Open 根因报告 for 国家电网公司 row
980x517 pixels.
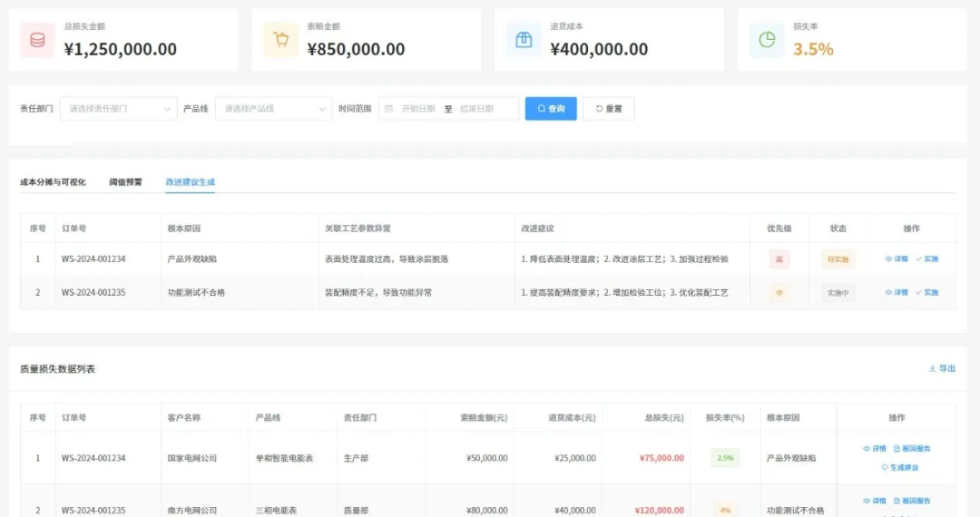pos(911,449)
